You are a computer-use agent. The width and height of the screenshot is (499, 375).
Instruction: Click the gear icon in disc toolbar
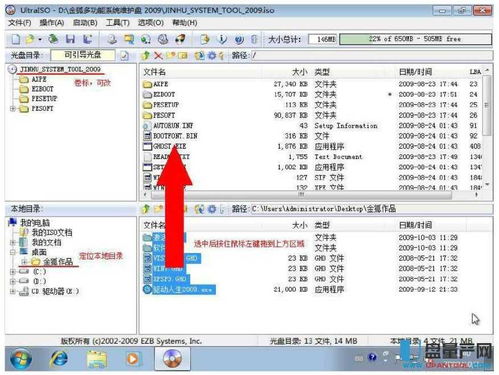click(x=212, y=55)
